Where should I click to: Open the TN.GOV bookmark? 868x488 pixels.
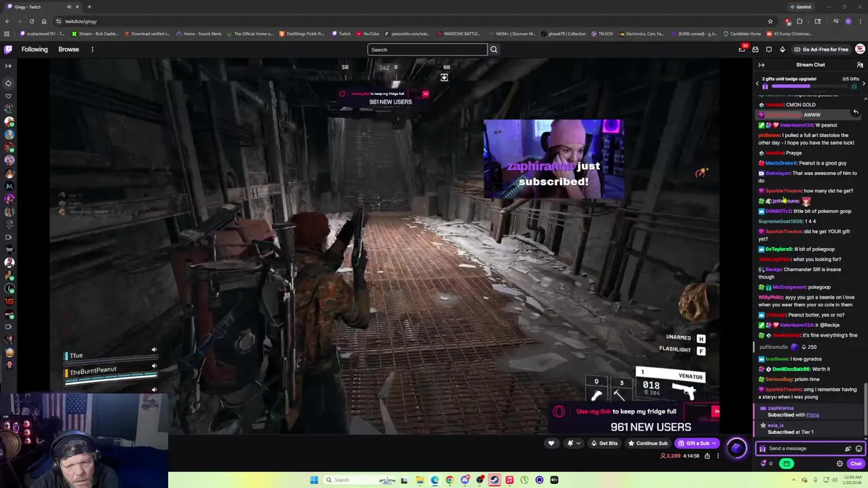click(602, 34)
